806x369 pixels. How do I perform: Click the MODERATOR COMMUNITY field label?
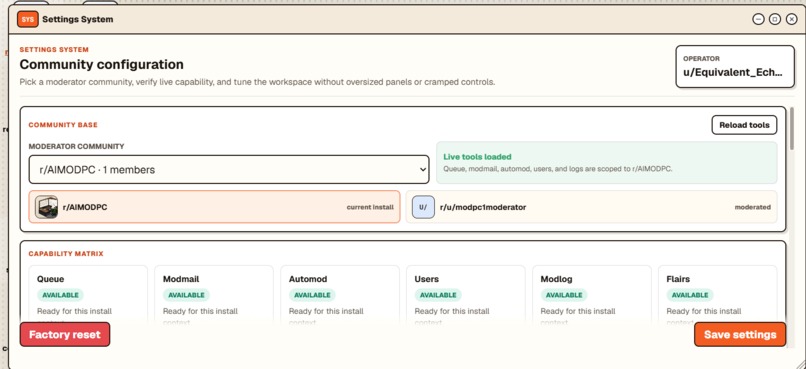76,146
